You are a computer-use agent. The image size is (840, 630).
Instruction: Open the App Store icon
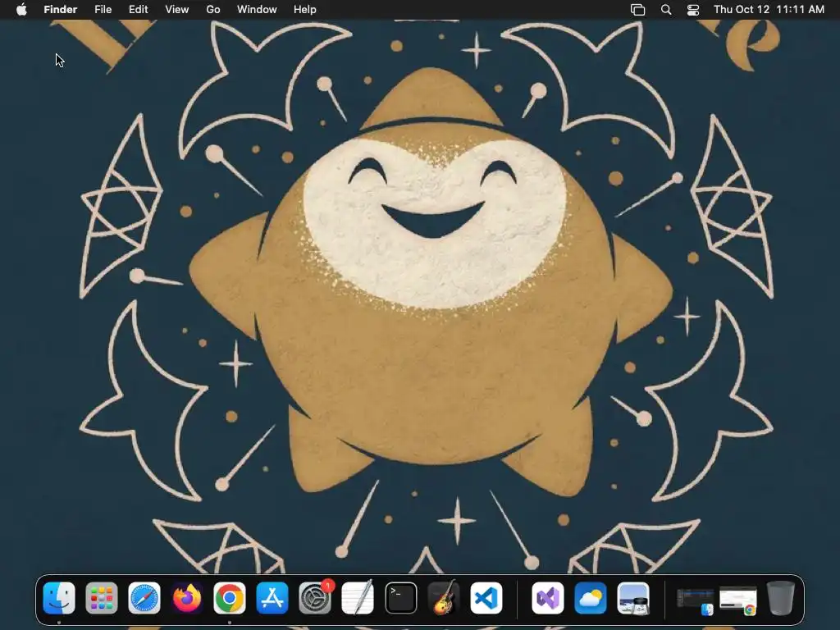[x=272, y=597]
